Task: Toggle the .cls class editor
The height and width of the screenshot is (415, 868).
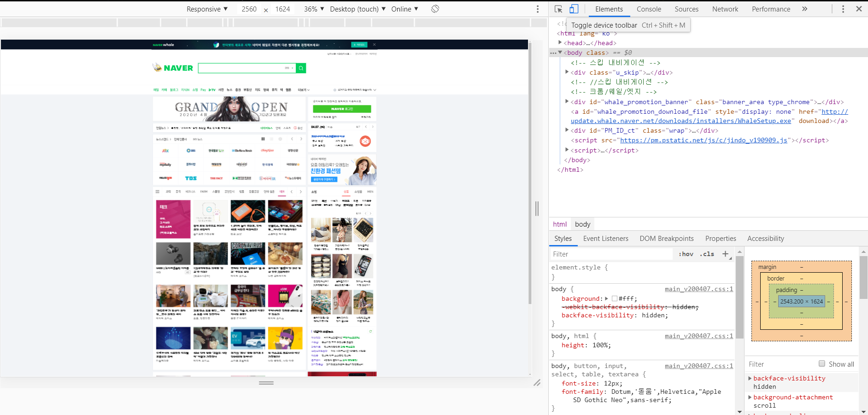Action: [707, 254]
